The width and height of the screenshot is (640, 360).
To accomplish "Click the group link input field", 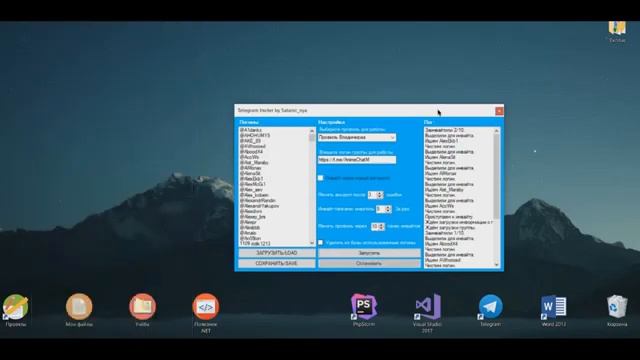I will [x=357, y=160].
